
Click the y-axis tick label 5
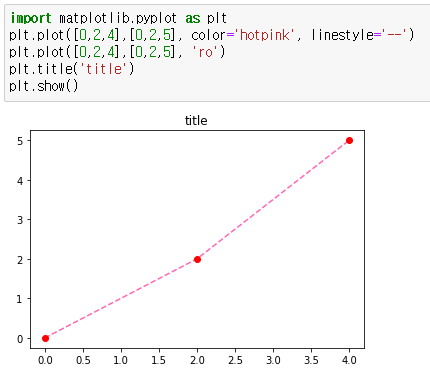(20, 141)
